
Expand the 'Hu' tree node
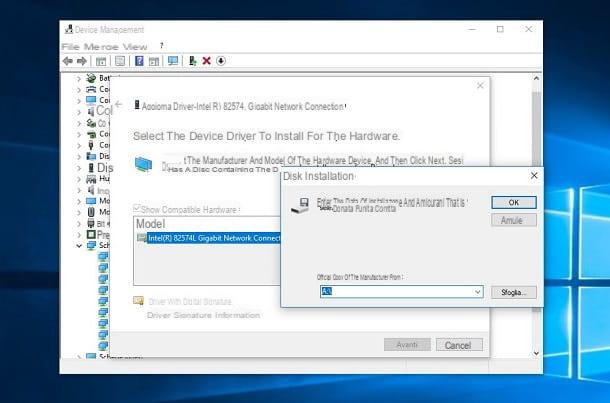[79, 179]
